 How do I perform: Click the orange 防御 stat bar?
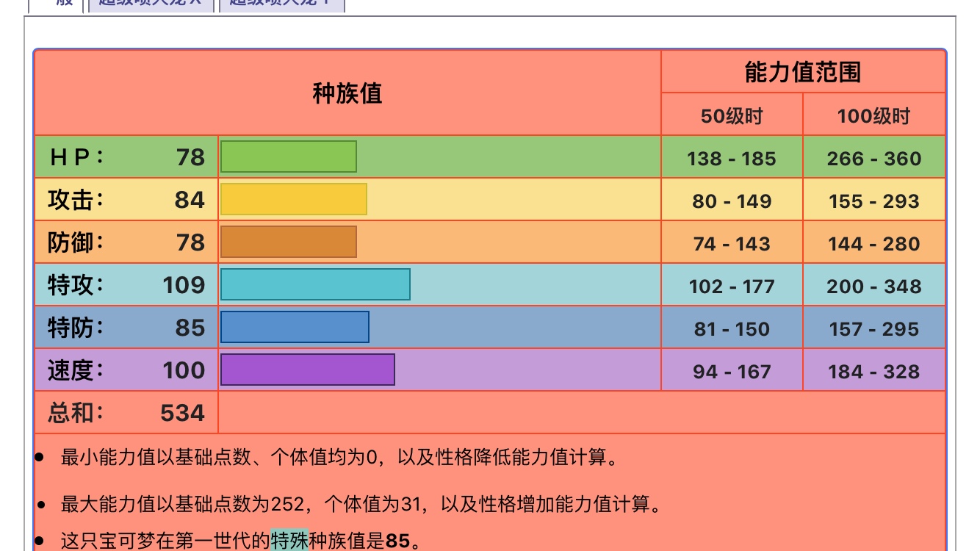tap(289, 242)
